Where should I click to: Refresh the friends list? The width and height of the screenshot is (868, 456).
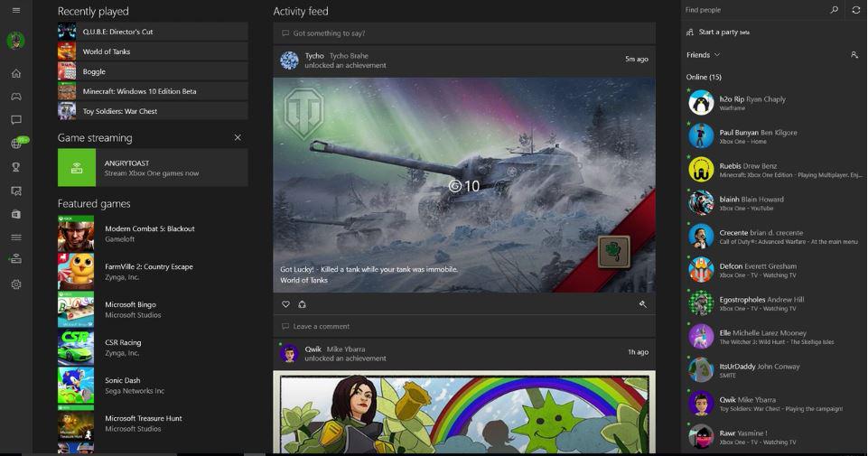[x=856, y=10]
